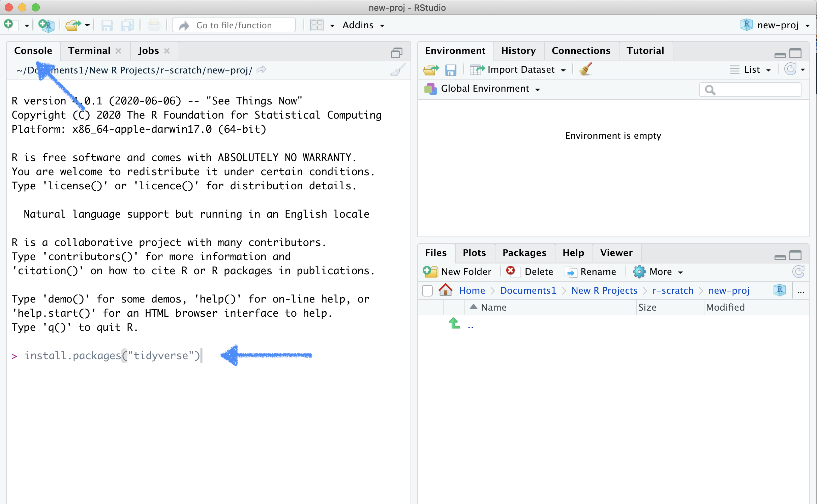Open the new-proj project menu
The image size is (817, 504).
tap(775, 25)
